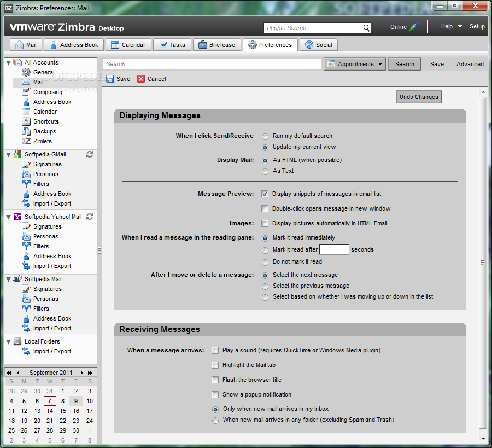
Task: Click Address Book icon under Softpedia Yahoo! Mail
Action: tap(26, 256)
